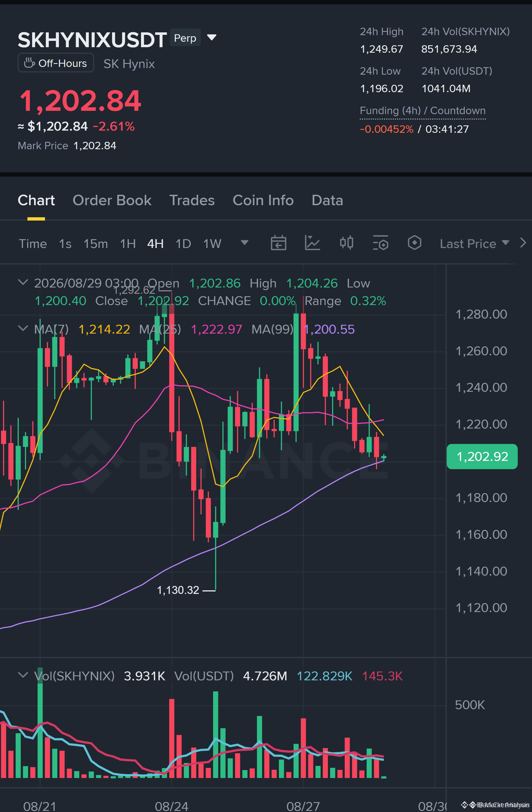Tap the Off-Hours status badge
This screenshot has height=812, width=532.
[x=56, y=63]
